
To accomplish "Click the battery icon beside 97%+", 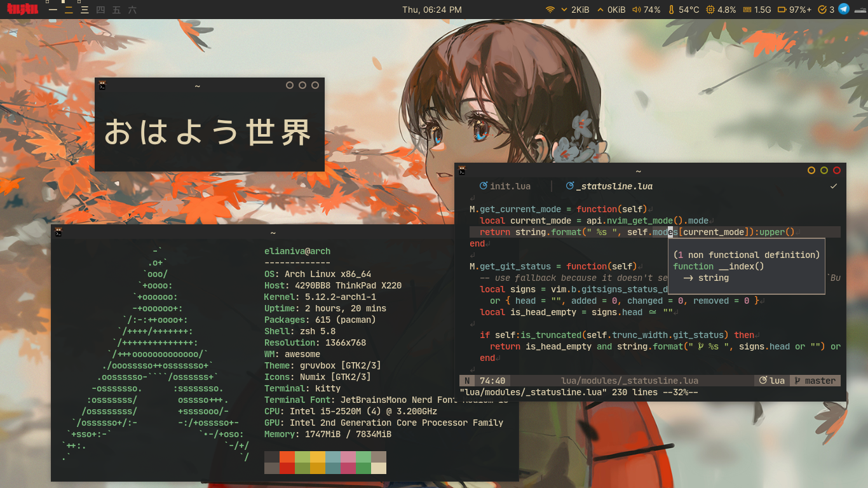I will point(782,10).
